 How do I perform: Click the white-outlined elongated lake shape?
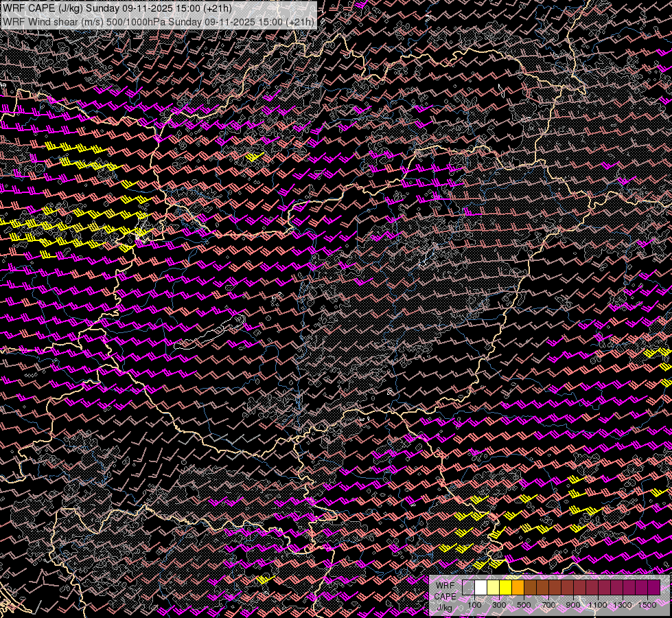point(209,332)
